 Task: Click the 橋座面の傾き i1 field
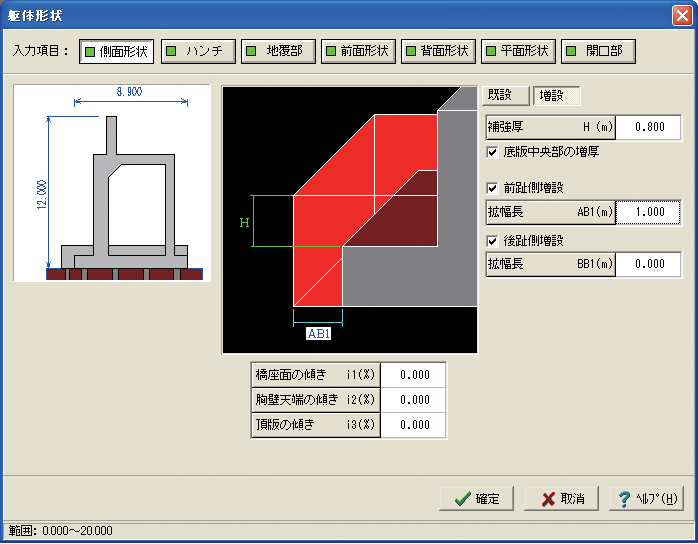pos(414,375)
